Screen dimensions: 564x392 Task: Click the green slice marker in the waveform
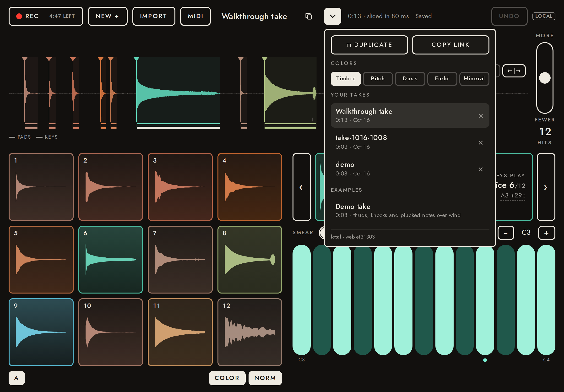pyautogui.click(x=265, y=59)
